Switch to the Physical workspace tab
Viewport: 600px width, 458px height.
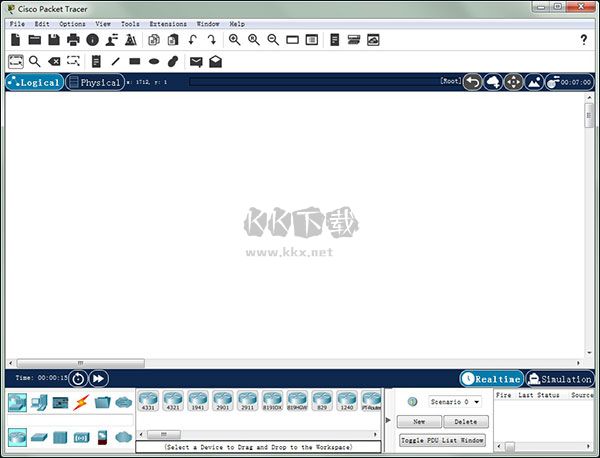coord(95,82)
